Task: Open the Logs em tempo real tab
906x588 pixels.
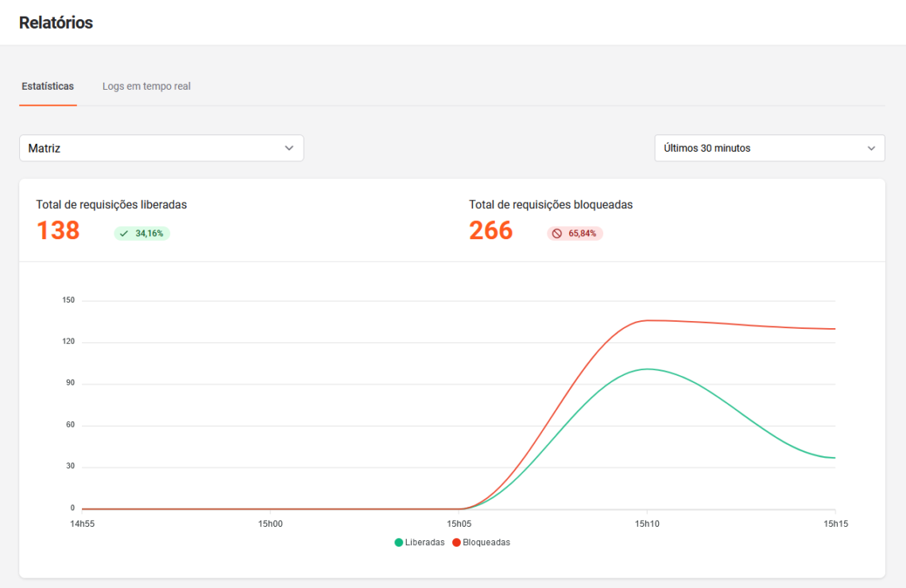Action: 146,87
